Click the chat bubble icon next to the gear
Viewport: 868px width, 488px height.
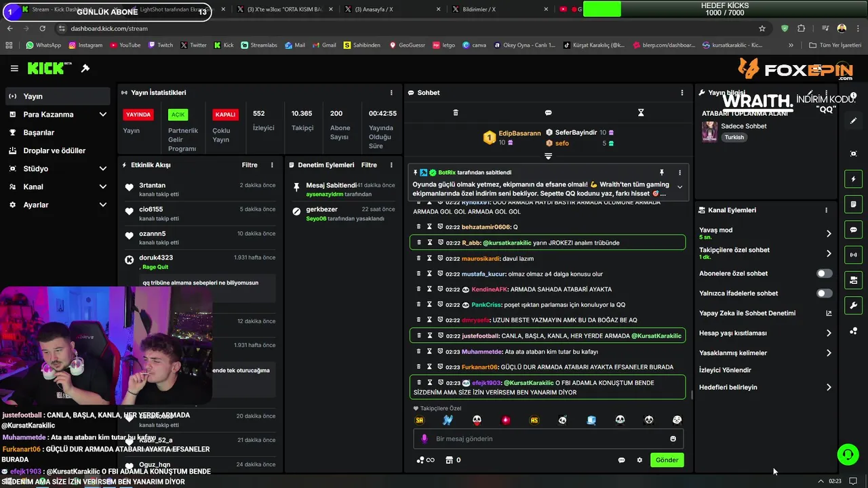click(x=621, y=460)
